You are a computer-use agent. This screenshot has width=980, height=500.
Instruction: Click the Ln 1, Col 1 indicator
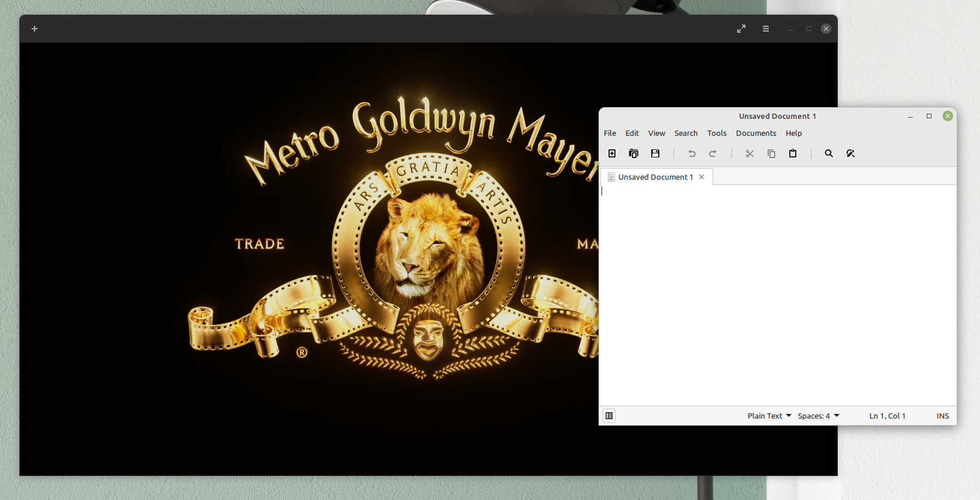pos(887,416)
